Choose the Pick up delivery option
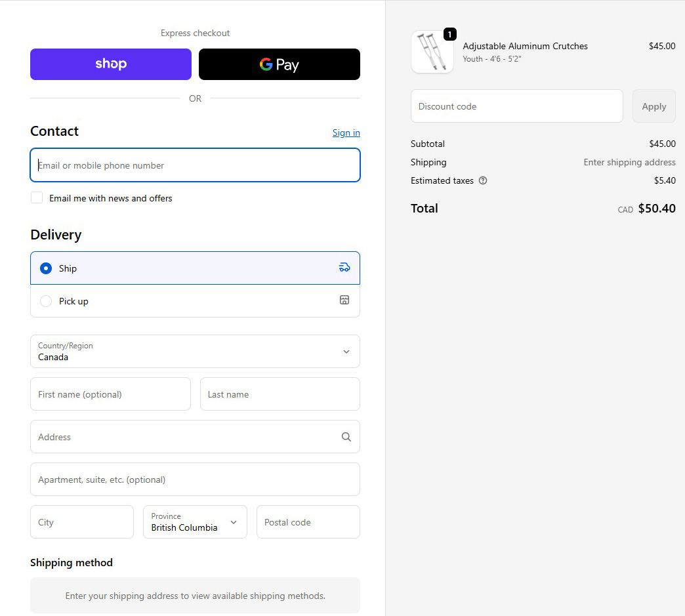685x616 pixels. pos(46,301)
